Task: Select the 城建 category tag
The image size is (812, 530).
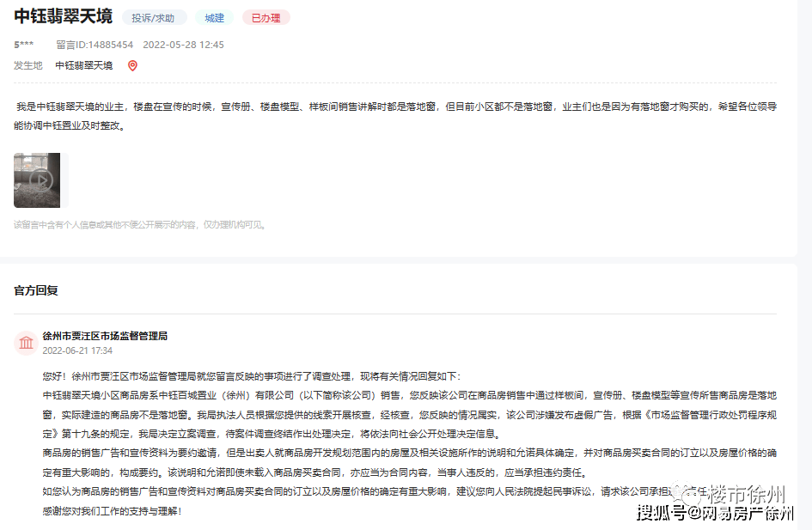Action: point(215,18)
